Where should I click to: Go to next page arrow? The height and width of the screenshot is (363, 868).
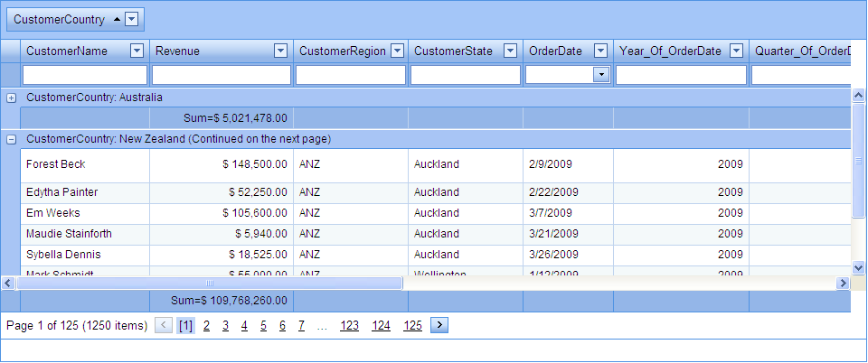coord(439,326)
